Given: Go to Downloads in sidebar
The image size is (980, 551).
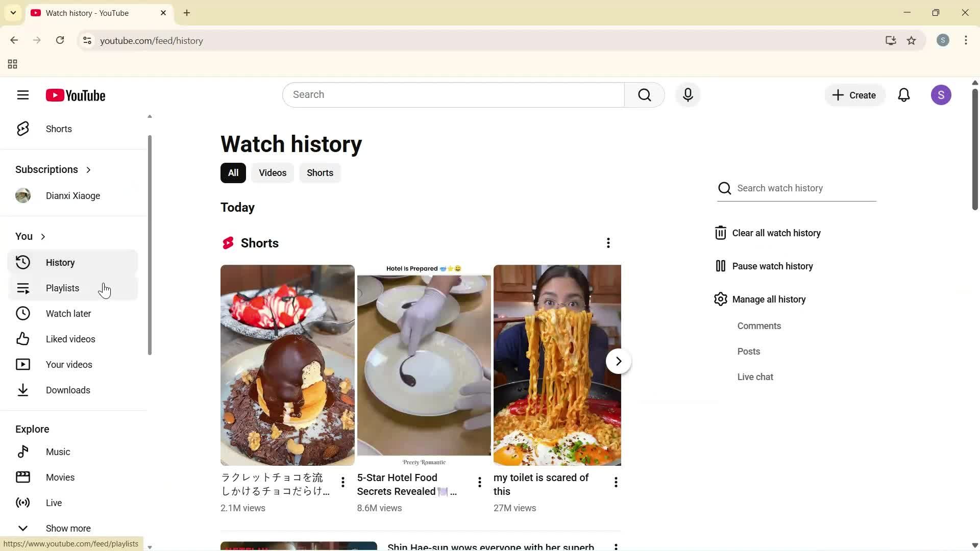Looking at the screenshot, I should point(68,390).
